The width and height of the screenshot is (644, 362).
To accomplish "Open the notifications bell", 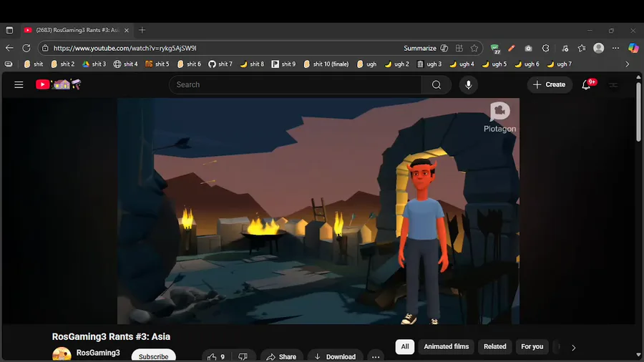I will click(x=586, y=84).
